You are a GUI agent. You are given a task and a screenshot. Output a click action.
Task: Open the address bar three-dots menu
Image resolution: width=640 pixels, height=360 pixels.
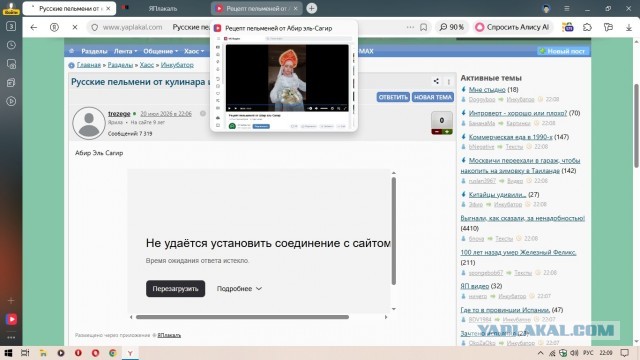click(x=410, y=27)
